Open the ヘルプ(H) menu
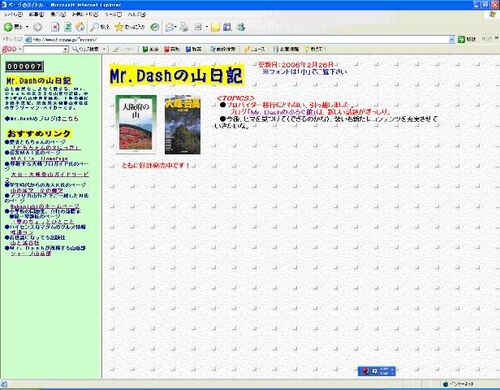 coord(137,15)
